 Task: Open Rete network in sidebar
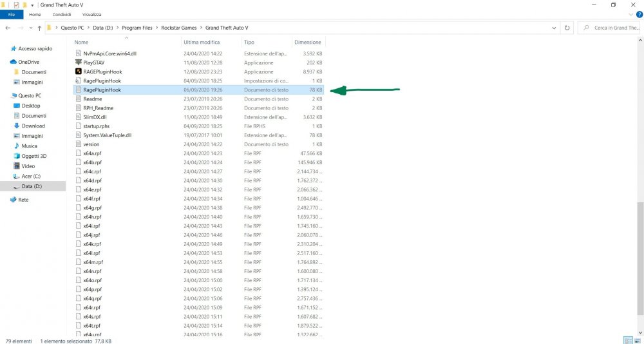click(x=19, y=200)
